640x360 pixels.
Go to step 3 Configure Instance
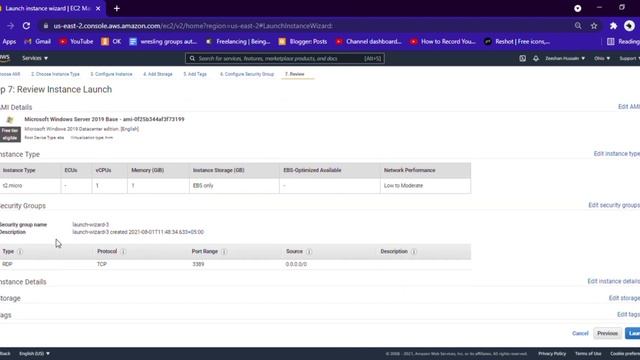[x=111, y=74]
